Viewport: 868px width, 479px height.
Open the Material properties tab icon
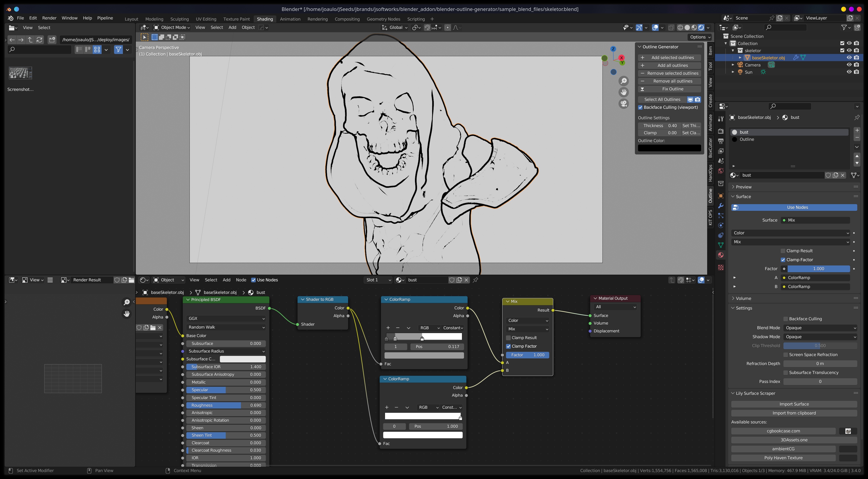point(721,255)
